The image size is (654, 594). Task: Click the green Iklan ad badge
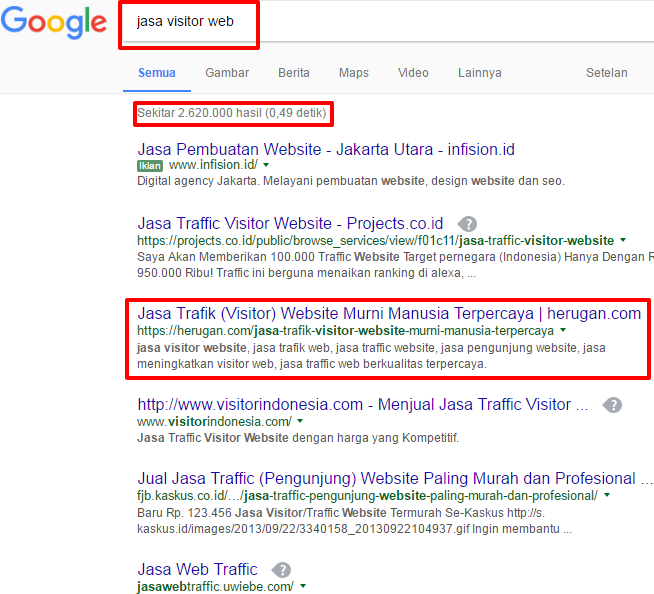pyautogui.click(x=150, y=166)
